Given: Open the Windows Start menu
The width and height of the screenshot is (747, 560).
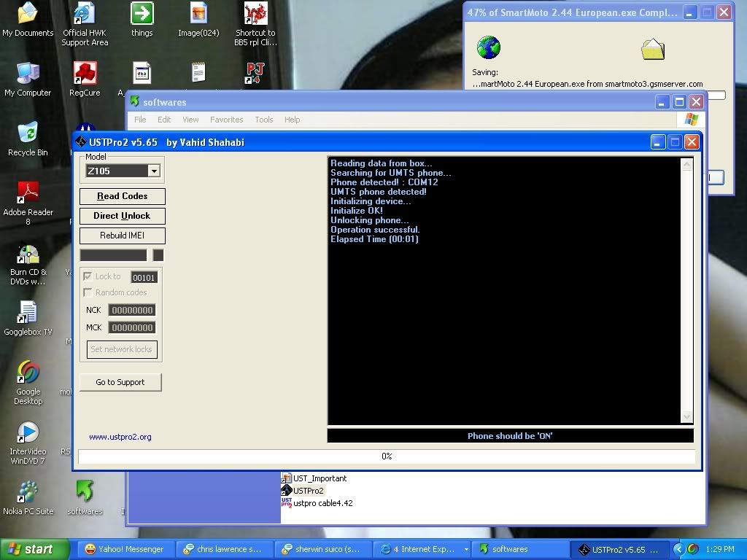Looking at the screenshot, I should pyautogui.click(x=34, y=549).
